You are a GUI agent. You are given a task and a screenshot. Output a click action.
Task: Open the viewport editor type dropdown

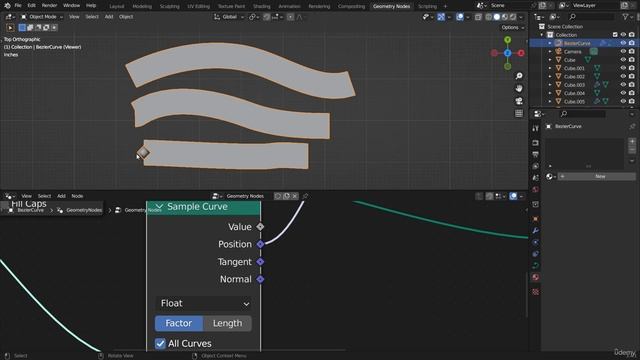(9, 17)
